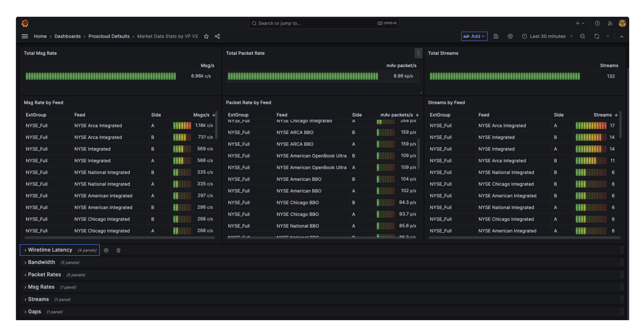Click the Total Msg Rate bar gauge
This screenshot has height=335, width=644.
point(101,76)
